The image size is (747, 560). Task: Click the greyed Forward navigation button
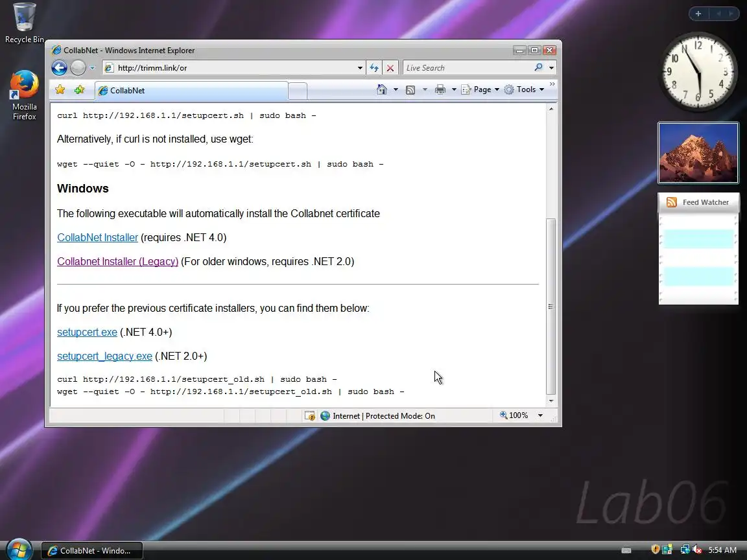coord(78,67)
